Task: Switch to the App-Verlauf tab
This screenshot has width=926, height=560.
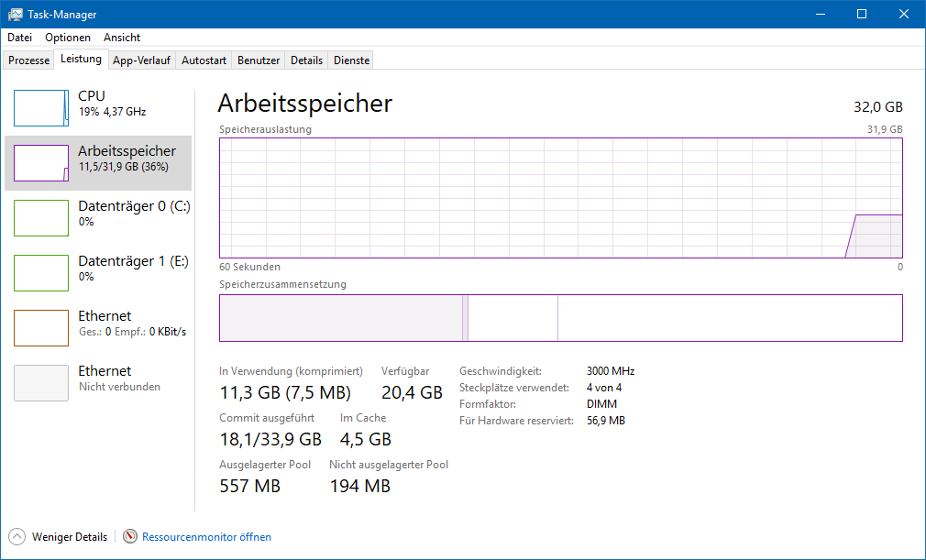Action: coord(141,60)
